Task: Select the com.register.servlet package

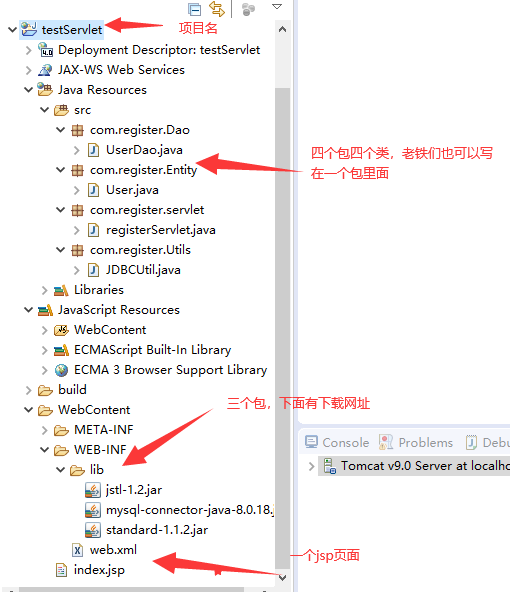Action: (x=147, y=210)
